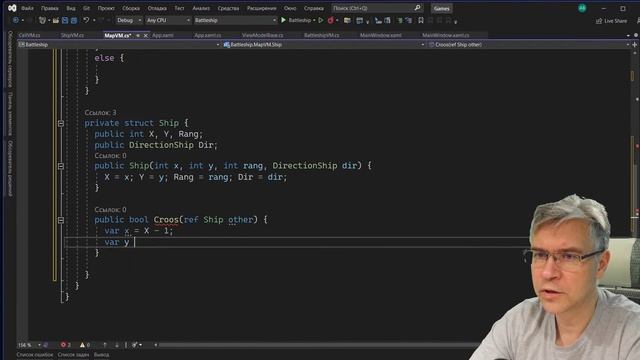Switch to the MainWindow.xaml tab
640x360 pixels.
pos(380,36)
